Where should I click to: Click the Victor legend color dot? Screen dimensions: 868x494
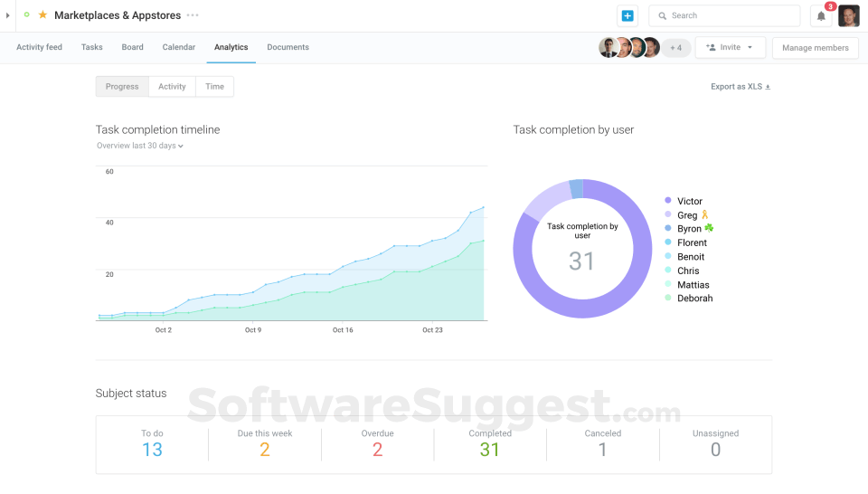pyautogui.click(x=668, y=201)
